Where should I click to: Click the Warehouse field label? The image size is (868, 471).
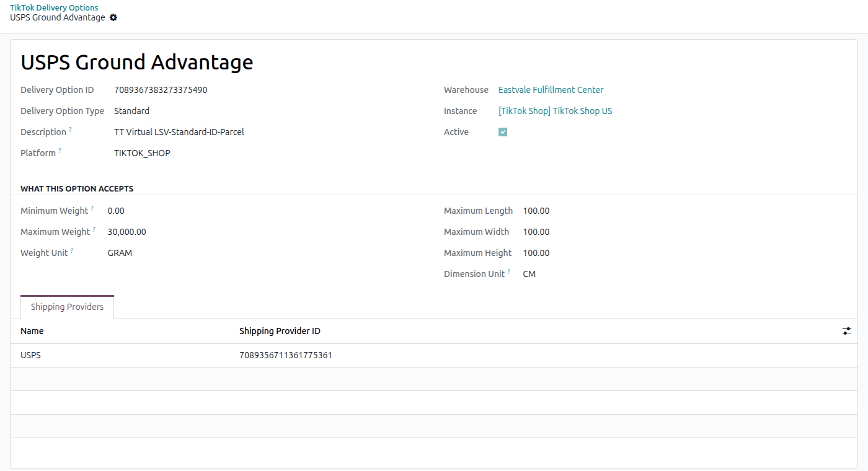point(466,90)
